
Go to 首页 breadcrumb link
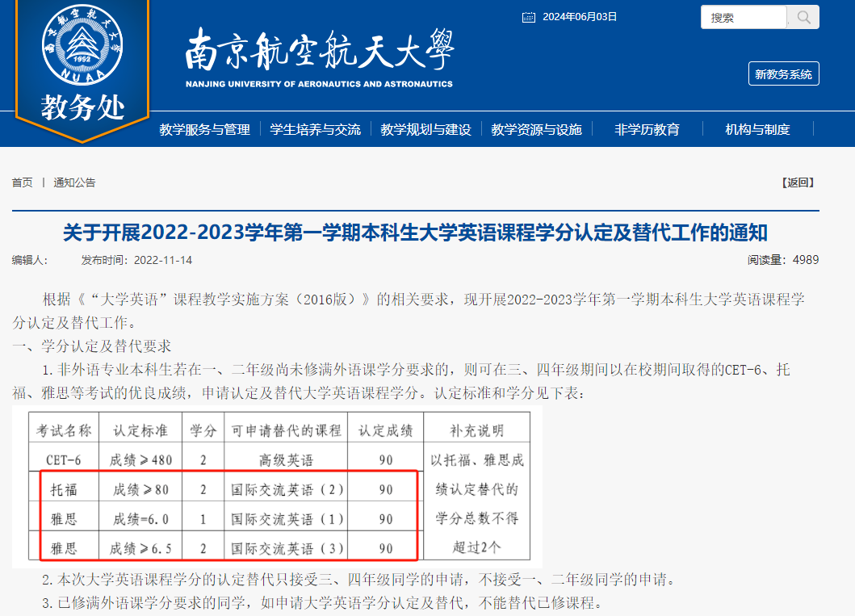tap(23, 182)
